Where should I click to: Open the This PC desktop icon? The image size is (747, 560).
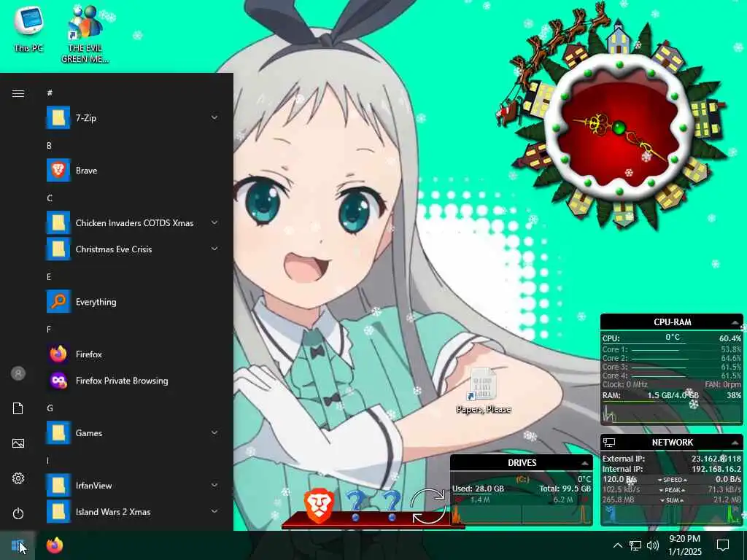coord(28,29)
